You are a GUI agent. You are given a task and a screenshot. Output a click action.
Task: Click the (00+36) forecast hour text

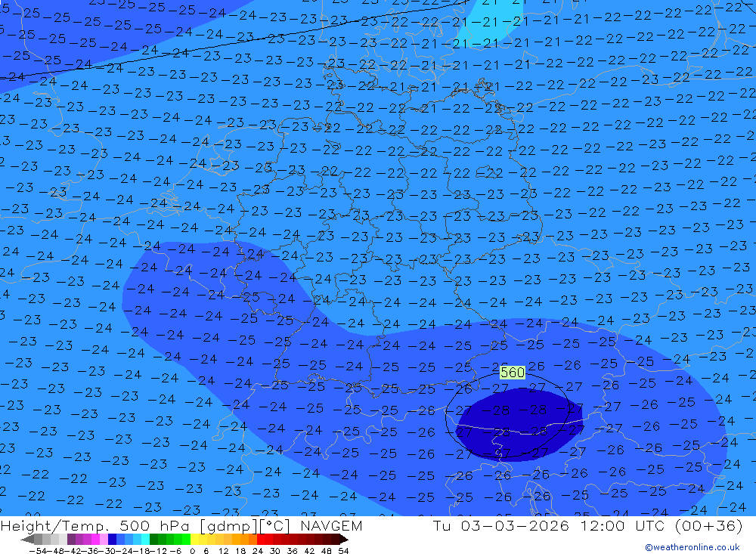coord(709,525)
